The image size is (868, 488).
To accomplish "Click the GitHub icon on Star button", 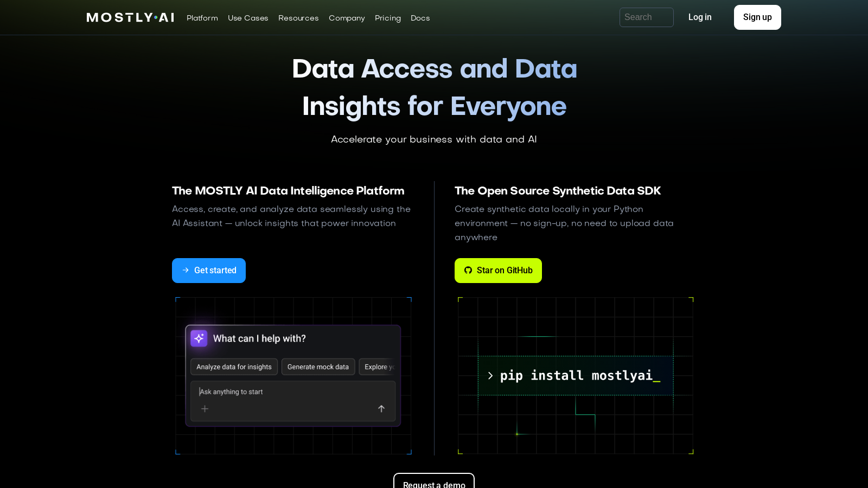I will click(x=468, y=270).
